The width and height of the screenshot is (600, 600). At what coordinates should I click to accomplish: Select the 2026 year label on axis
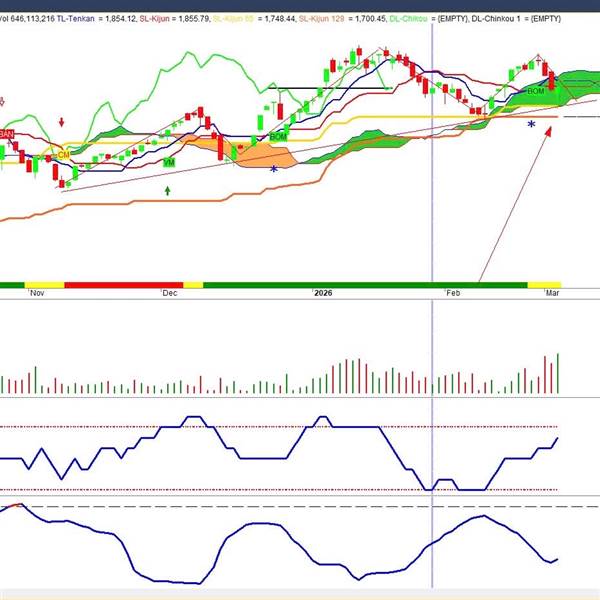pyautogui.click(x=323, y=293)
